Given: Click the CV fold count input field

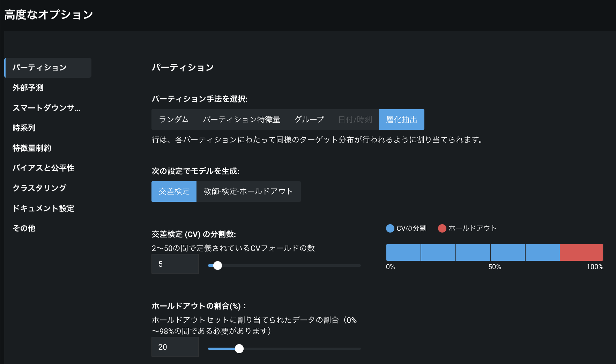Looking at the screenshot, I should click(x=175, y=264).
